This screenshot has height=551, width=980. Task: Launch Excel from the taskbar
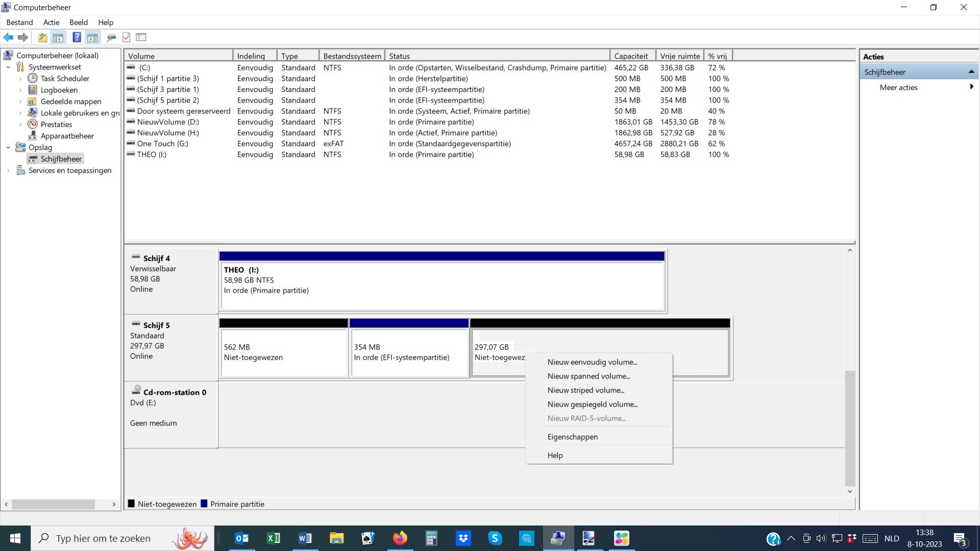pyautogui.click(x=274, y=538)
